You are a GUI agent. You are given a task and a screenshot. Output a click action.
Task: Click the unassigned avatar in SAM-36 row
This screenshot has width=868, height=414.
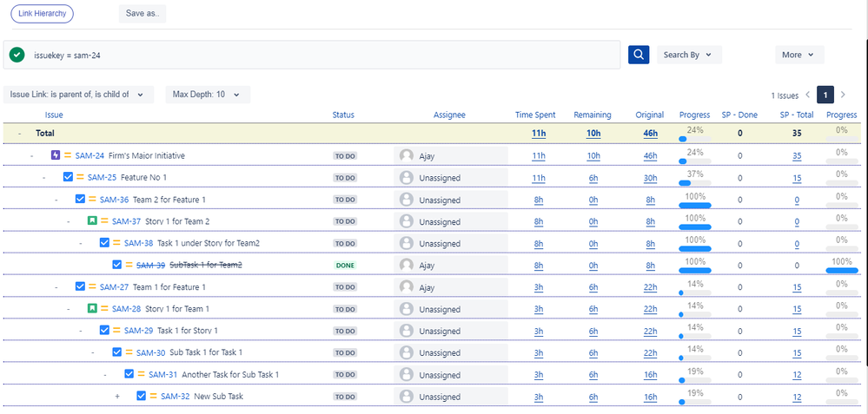click(x=407, y=200)
